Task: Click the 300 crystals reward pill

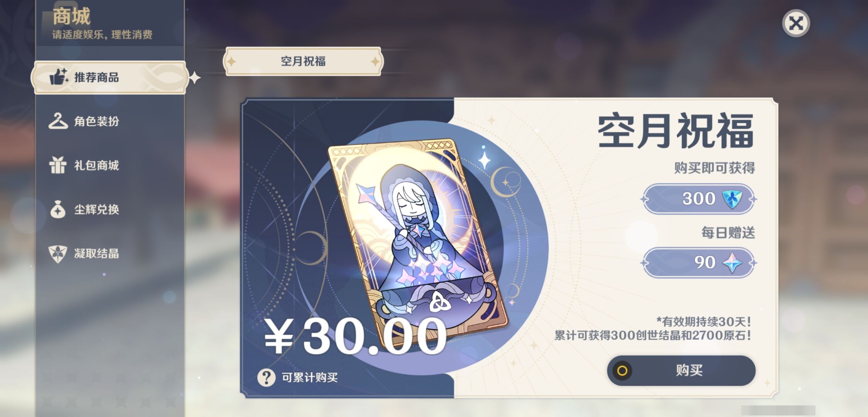Action: tap(699, 199)
